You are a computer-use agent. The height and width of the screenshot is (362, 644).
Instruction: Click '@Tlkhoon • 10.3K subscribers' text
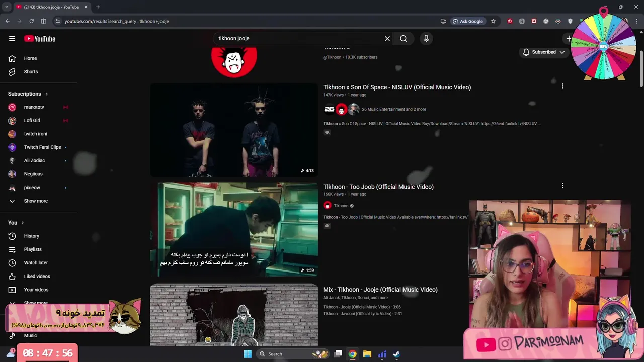coord(350,57)
